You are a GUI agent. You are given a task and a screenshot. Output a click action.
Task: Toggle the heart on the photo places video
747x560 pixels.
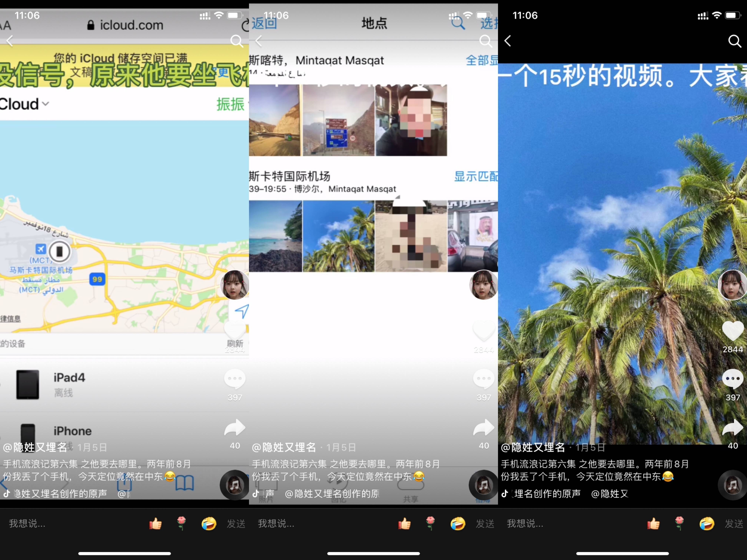pos(484,331)
